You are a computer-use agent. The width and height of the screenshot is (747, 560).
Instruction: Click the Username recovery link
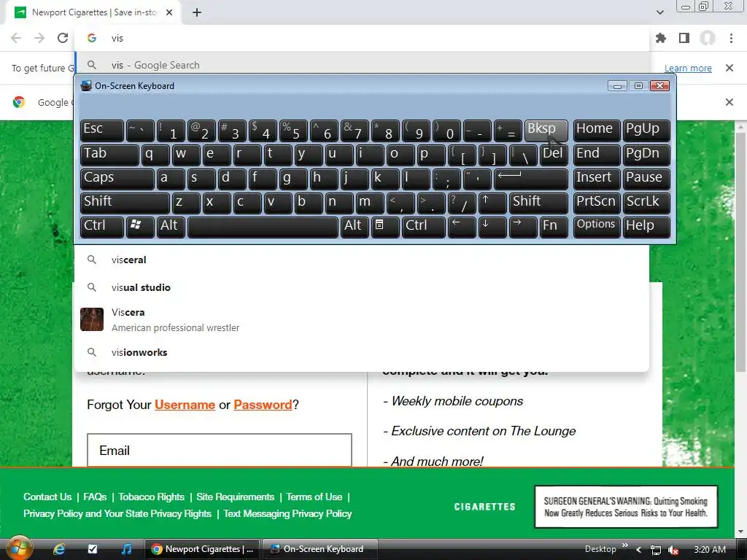pos(185,405)
